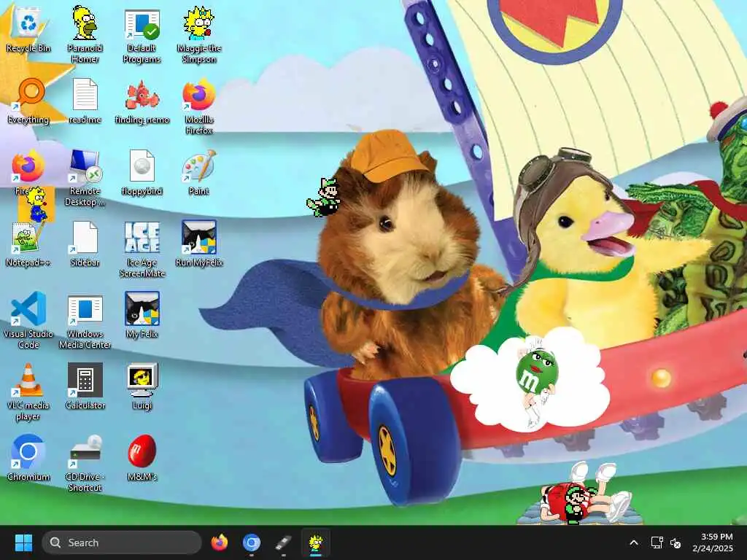Open Chromium desktop shortcut
The width and height of the screenshot is (747, 560).
pyautogui.click(x=28, y=459)
